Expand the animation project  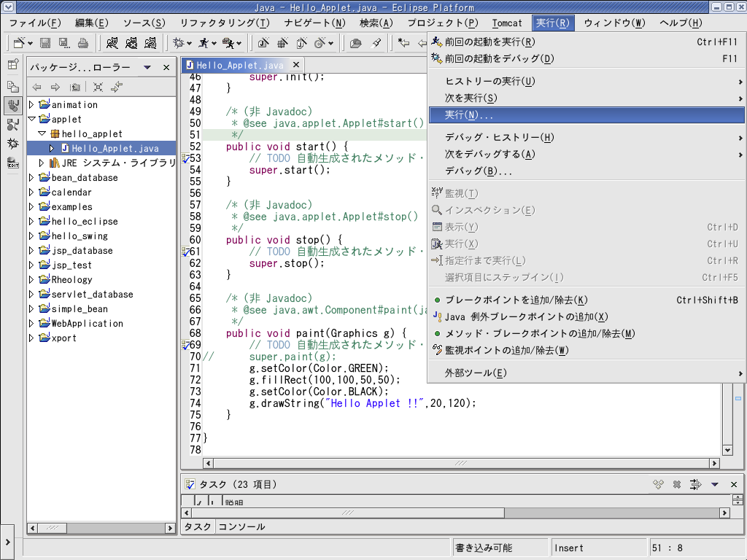click(31, 104)
